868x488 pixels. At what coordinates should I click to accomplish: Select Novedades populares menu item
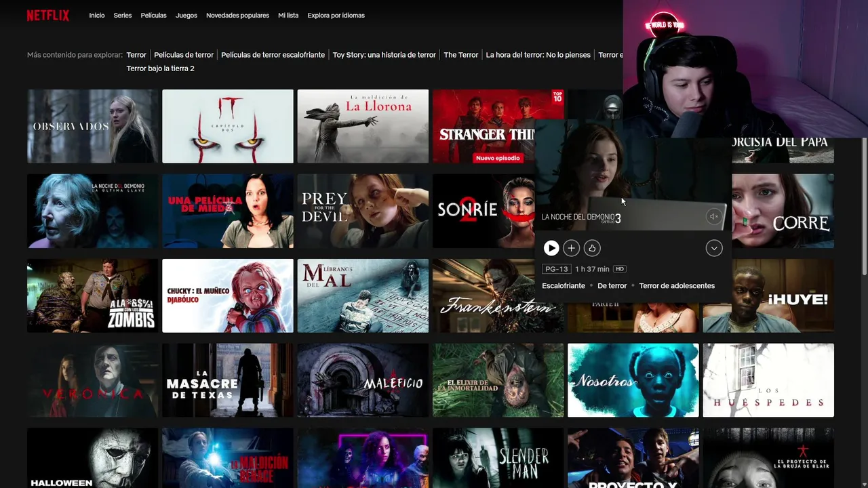pyautogui.click(x=237, y=16)
